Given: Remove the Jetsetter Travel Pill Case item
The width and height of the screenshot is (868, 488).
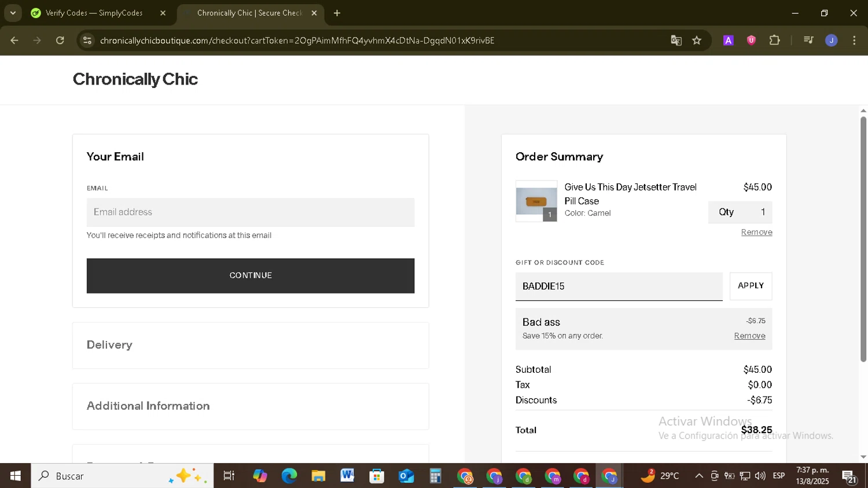Looking at the screenshot, I should click(x=756, y=232).
